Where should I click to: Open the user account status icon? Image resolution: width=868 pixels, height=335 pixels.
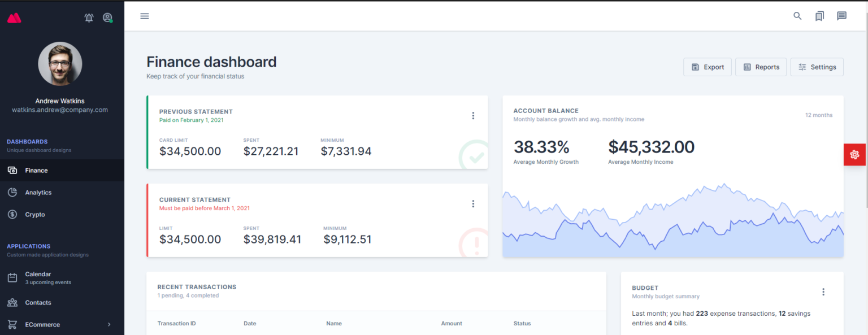107,18
